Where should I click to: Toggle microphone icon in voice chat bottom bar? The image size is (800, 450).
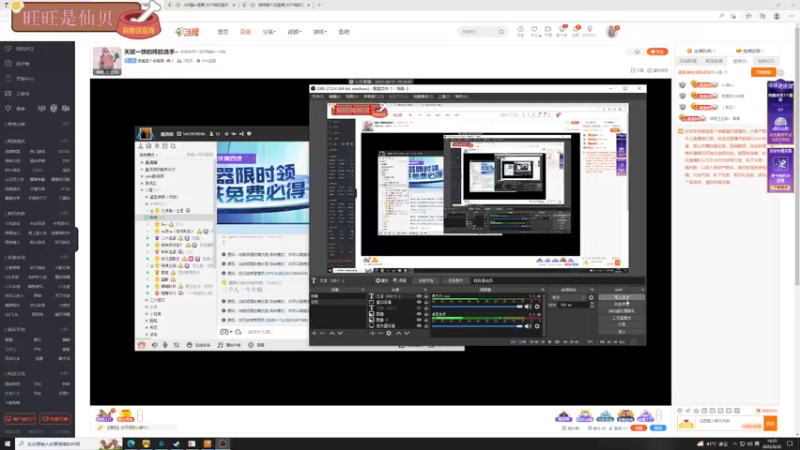[x=165, y=345]
